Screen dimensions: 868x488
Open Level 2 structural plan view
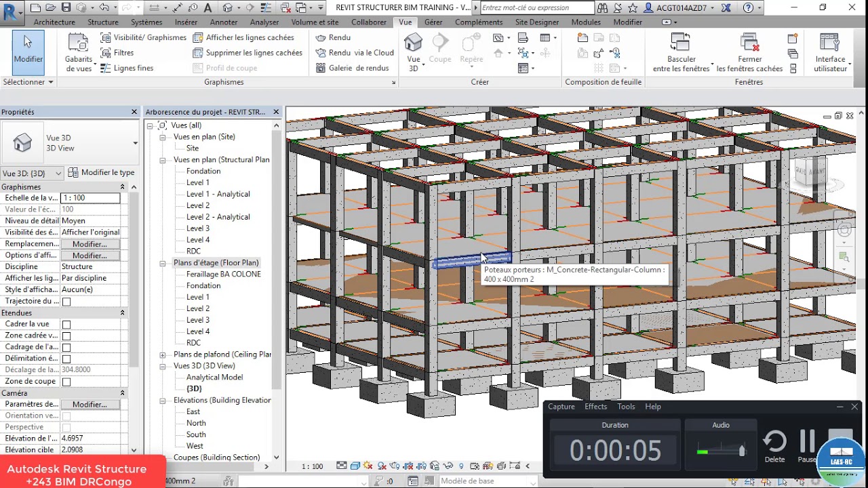tap(198, 205)
